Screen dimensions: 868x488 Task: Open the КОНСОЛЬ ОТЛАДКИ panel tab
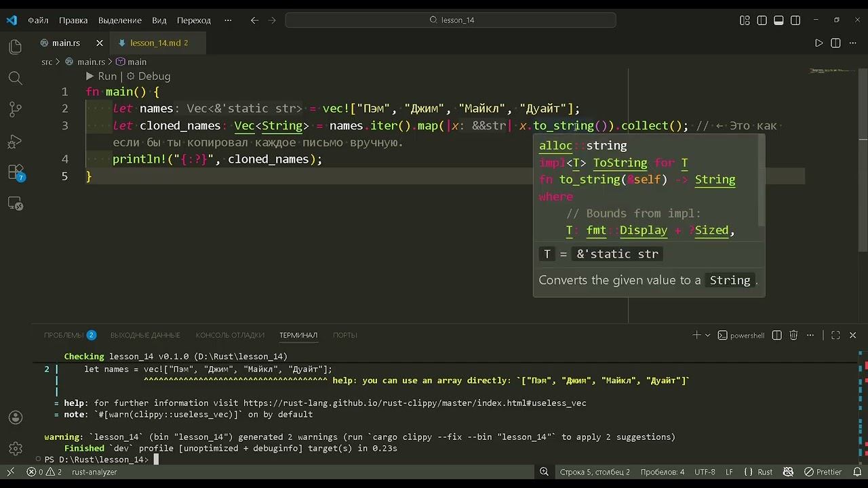230,335
